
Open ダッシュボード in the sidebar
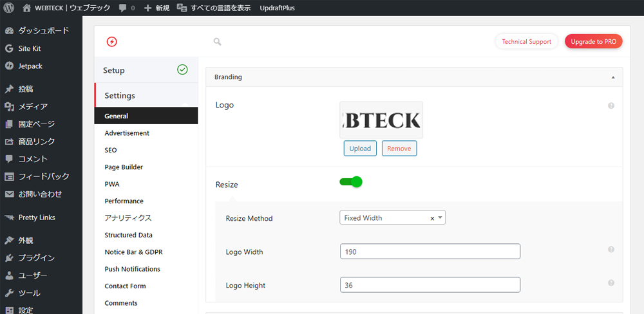pos(41,31)
